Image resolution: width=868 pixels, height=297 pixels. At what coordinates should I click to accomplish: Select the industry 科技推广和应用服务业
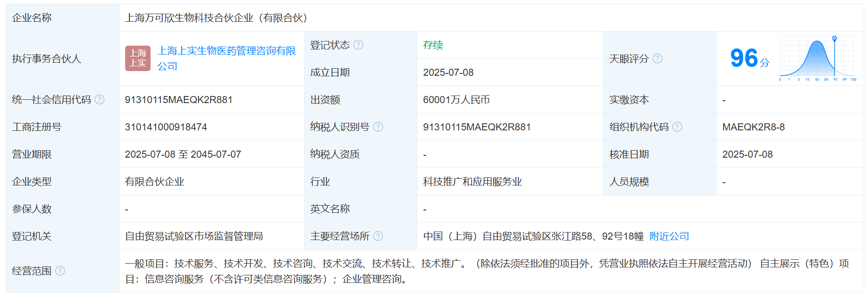coord(472,182)
